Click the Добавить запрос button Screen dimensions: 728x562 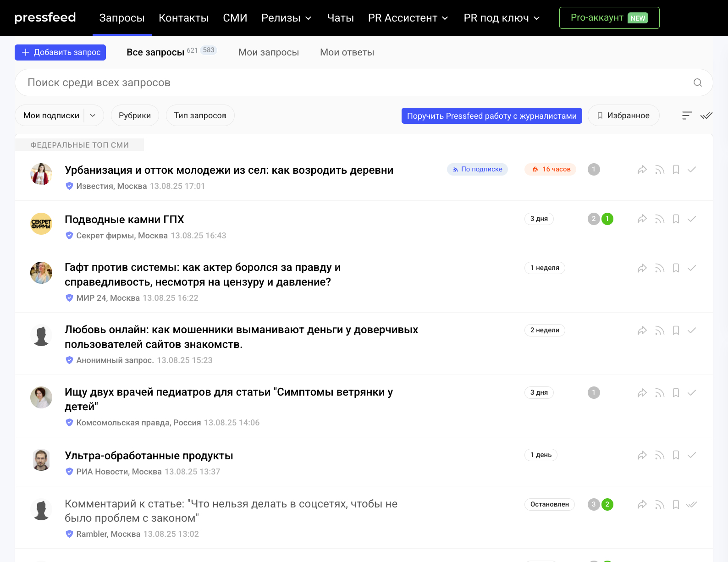(61, 52)
